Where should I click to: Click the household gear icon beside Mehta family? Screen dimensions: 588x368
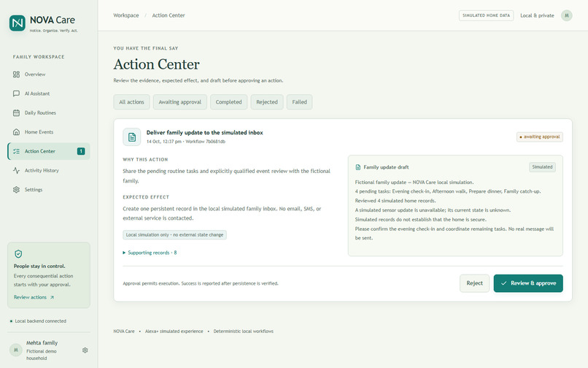click(85, 350)
